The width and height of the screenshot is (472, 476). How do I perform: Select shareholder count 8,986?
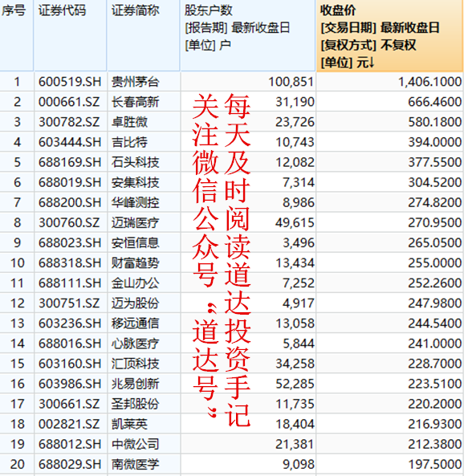tap(299, 202)
